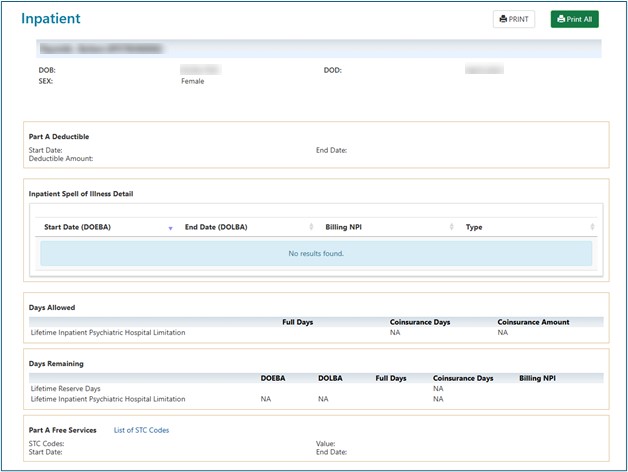The image size is (628, 472).
Task: Toggle sort arrows beside Billing NPI
Action: [453, 228]
